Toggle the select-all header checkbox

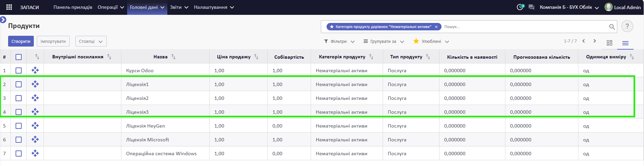tap(19, 57)
